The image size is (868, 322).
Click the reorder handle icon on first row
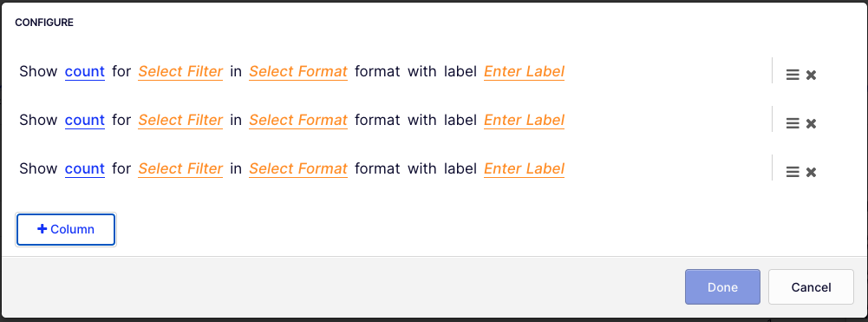click(x=793, y=76)
